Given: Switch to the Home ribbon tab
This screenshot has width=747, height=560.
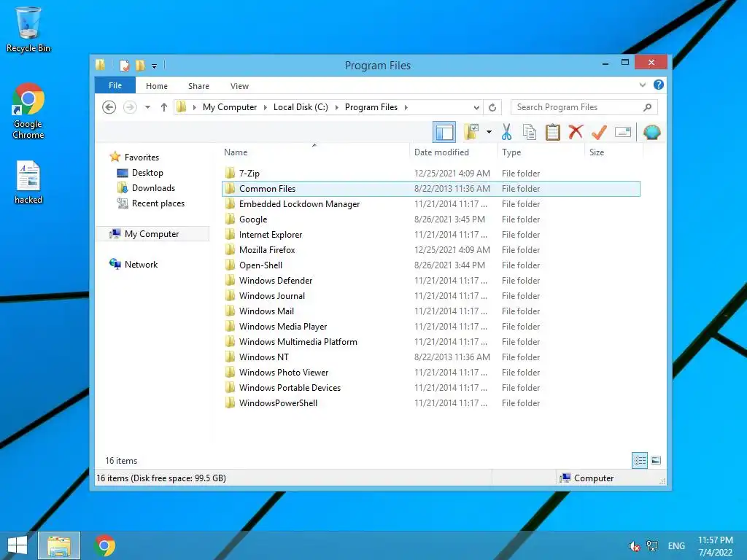Looking at the screenshot, I should (x=157, y=86).
